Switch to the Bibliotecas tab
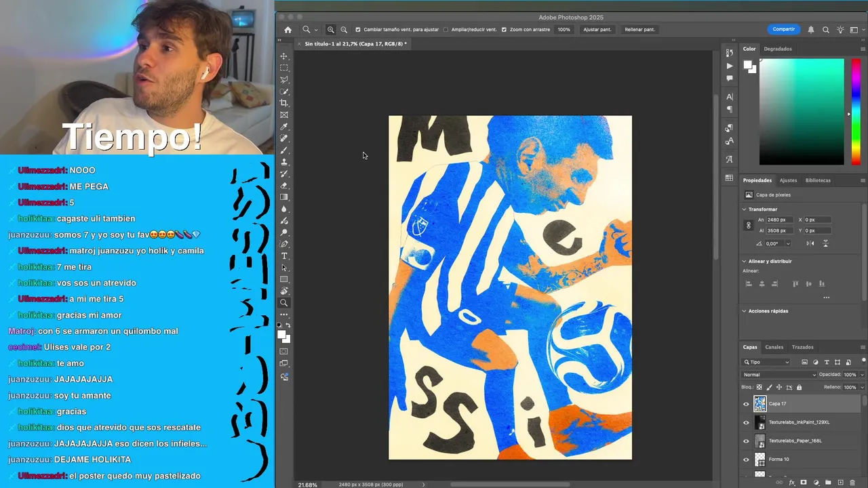The width and height of the screenshot is (868, 488). pyautogui.click(x=818, y=180)
